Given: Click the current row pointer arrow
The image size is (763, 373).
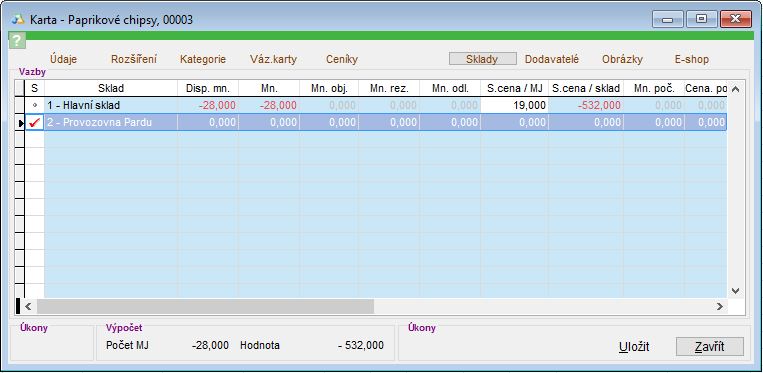Looking at the screenshot, I should click(20, 123).
